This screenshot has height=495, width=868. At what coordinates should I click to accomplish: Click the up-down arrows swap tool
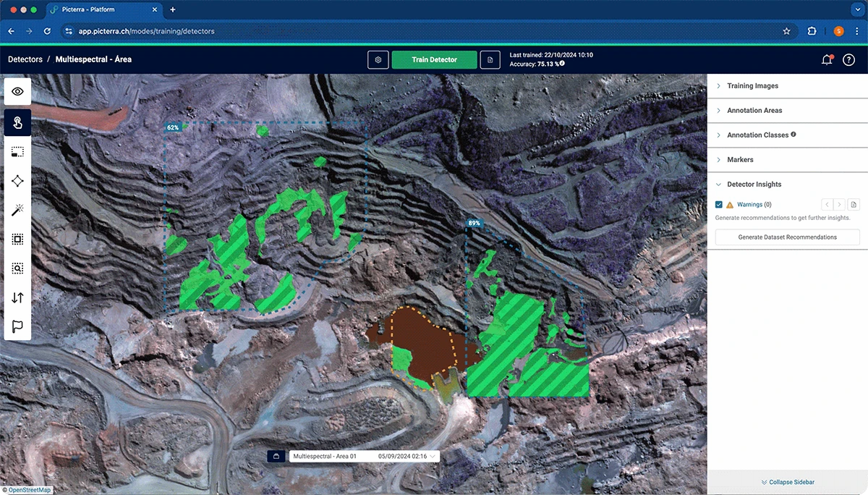click(x=17, y=297)
